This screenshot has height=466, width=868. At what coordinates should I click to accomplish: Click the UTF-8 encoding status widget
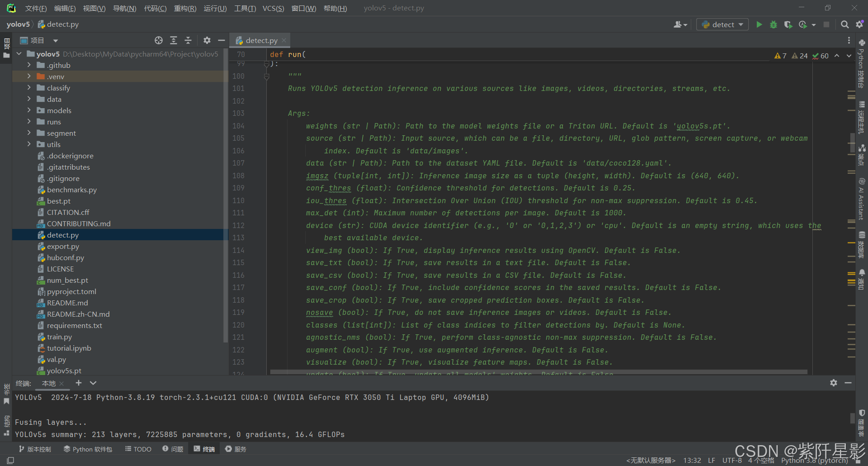click(x=732, y=461)
